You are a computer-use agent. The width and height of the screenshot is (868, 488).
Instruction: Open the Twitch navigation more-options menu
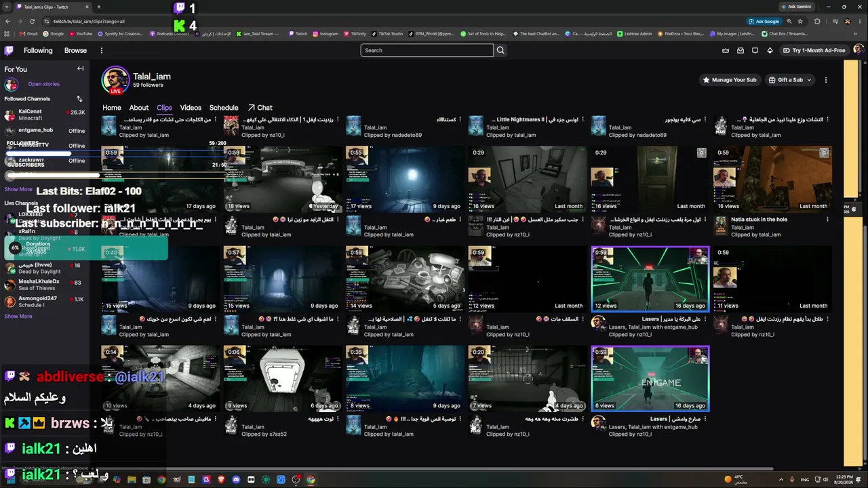(102, 50)
